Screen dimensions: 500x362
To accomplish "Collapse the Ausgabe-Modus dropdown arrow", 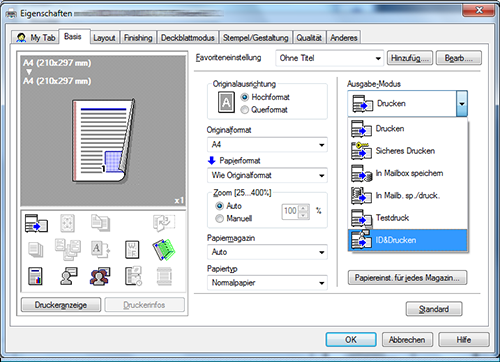I will (462, 104).
